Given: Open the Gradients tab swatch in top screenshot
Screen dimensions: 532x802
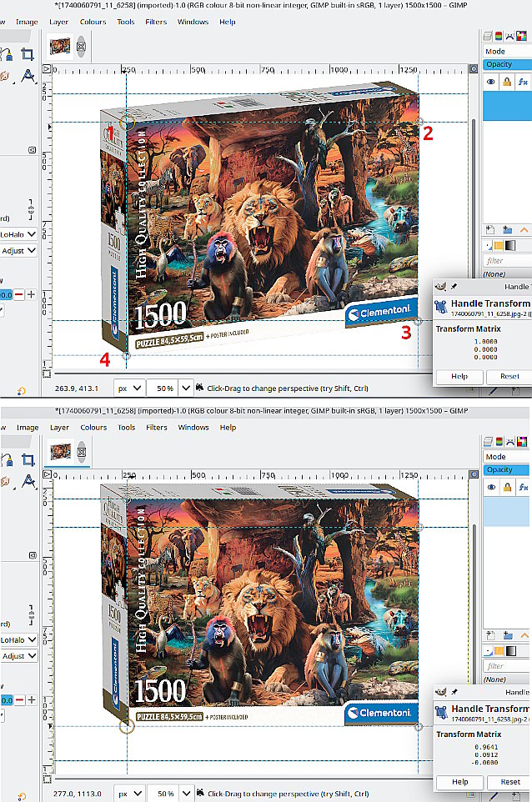Looking at the screenshot, I should [x=510, y=246].
